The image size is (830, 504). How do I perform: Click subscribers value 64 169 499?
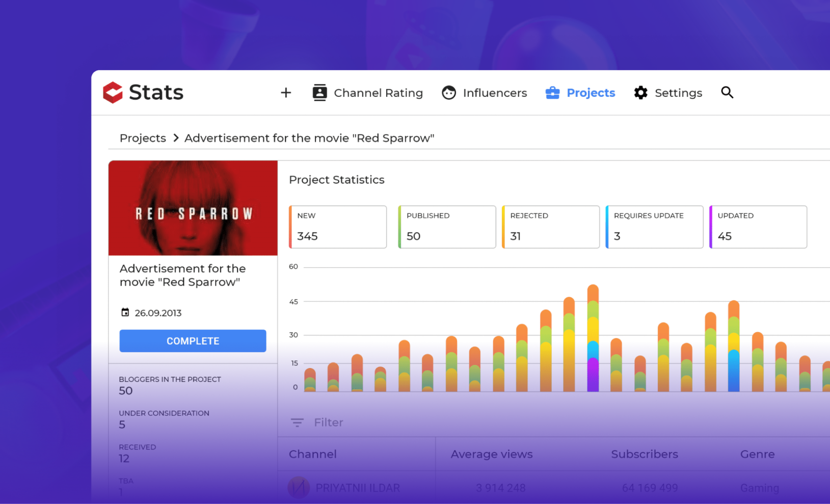click(650, 488)
